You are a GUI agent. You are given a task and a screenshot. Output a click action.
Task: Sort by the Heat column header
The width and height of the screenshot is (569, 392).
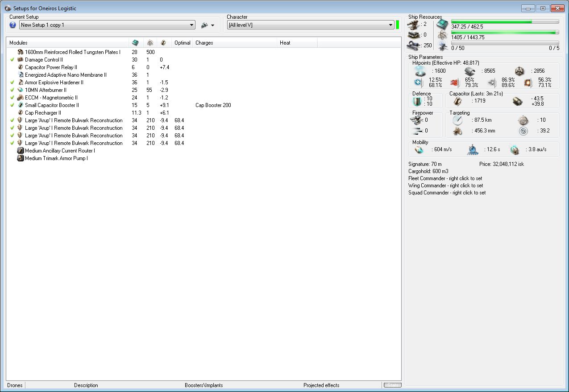click(297, 43)
